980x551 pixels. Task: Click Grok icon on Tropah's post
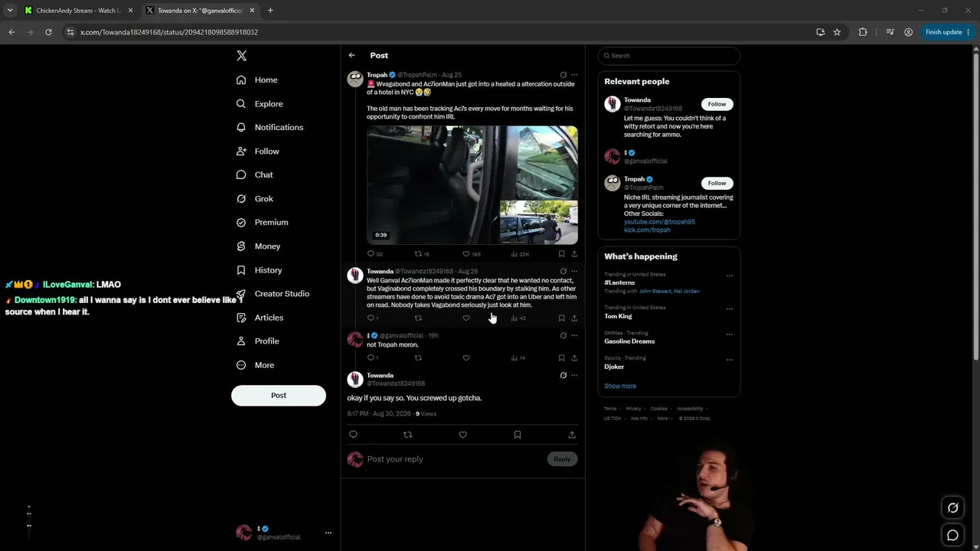563,75
